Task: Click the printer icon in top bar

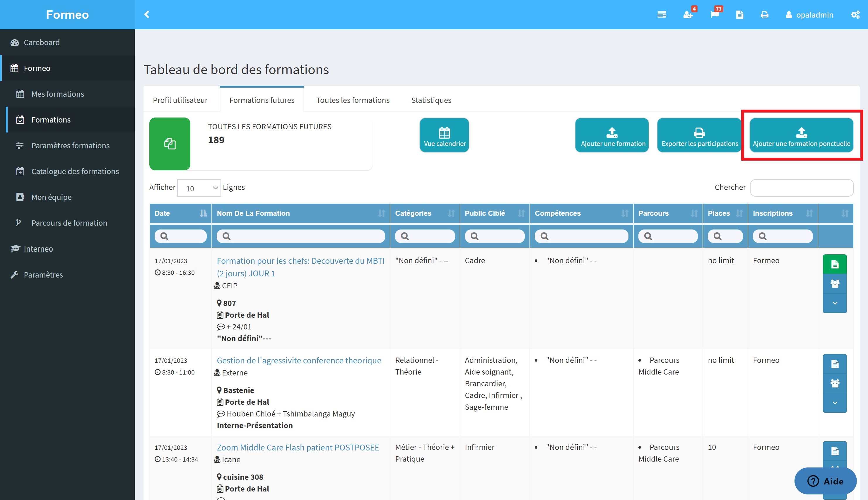Action: (764, 14)
